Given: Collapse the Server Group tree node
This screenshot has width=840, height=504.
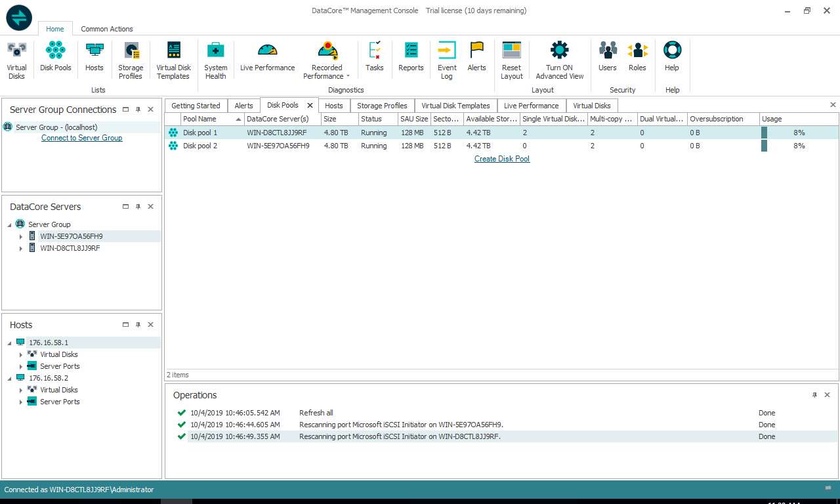Looking at the screenshot, I should (x=9, y=225).
